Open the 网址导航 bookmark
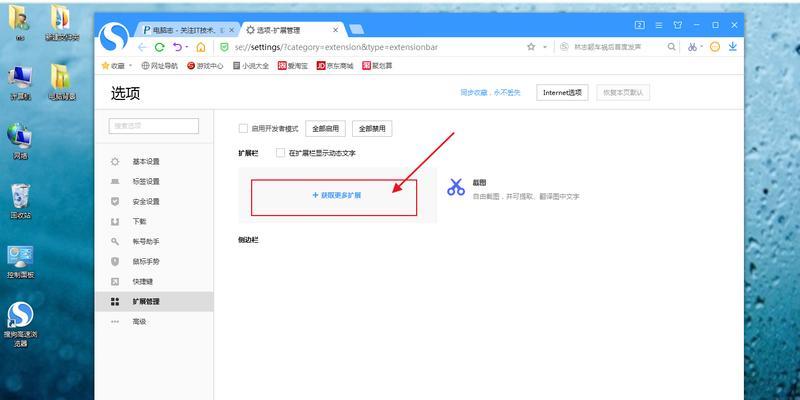 160,66
